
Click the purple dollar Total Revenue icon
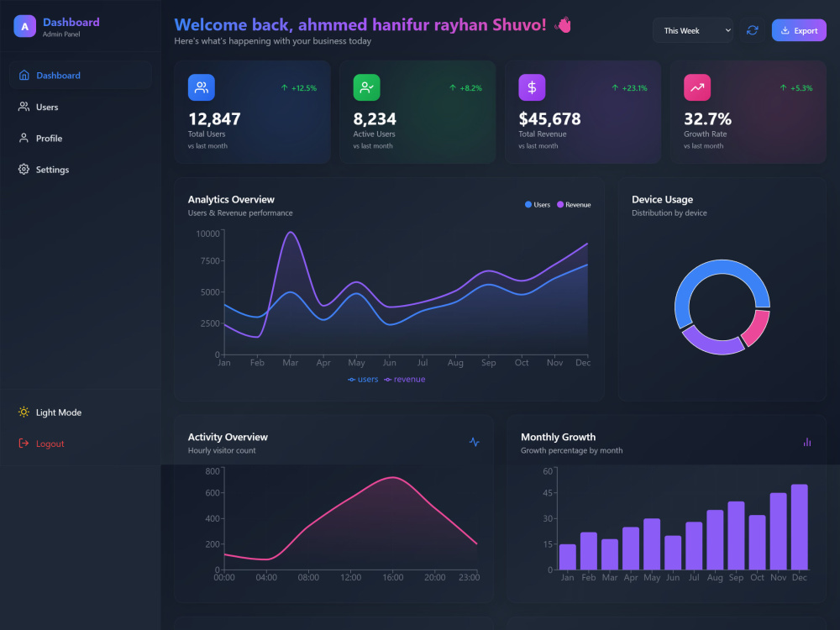[532, 87]
